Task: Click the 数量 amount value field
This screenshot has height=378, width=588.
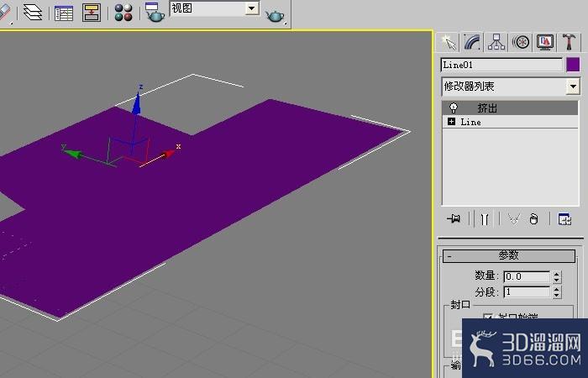Action: tap(527, 276)
